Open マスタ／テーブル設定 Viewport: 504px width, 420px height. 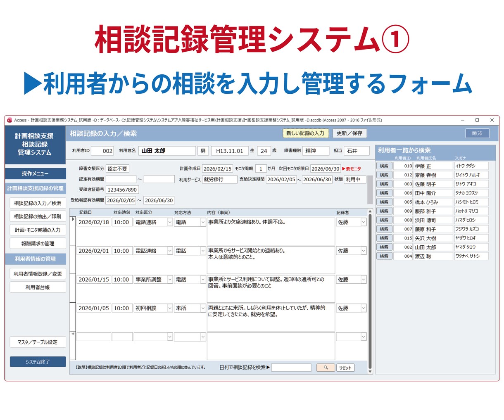click(x=38, y=342)
